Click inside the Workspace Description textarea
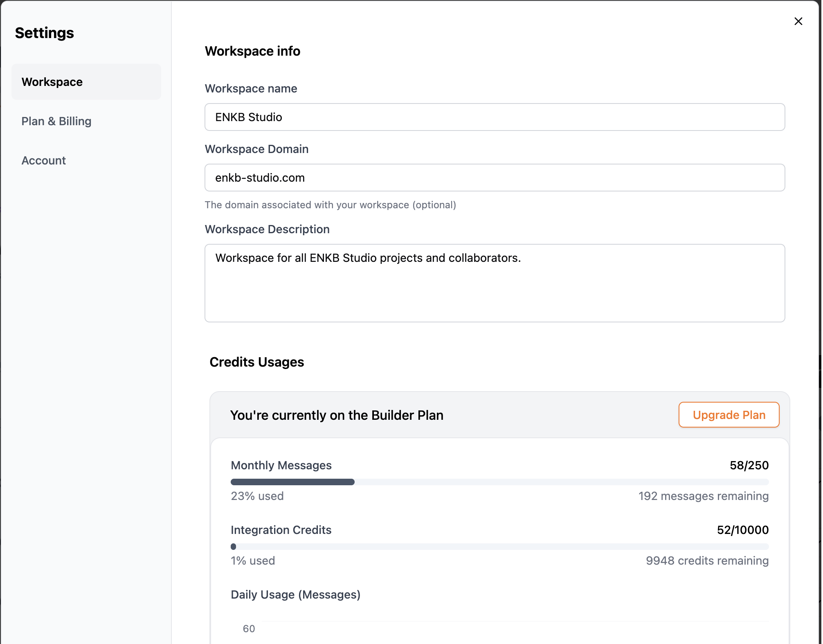Screen dimensions: 823x644 [x=495, y=283]
